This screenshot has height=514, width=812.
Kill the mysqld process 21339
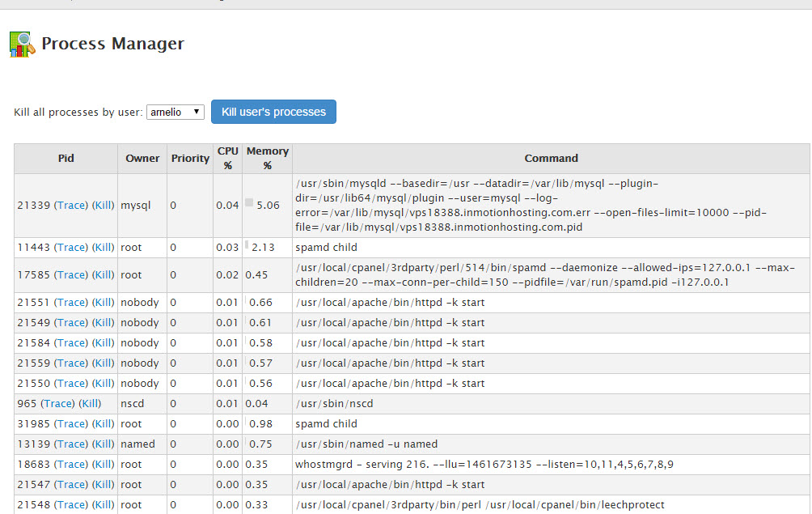(x=104, y=206)
